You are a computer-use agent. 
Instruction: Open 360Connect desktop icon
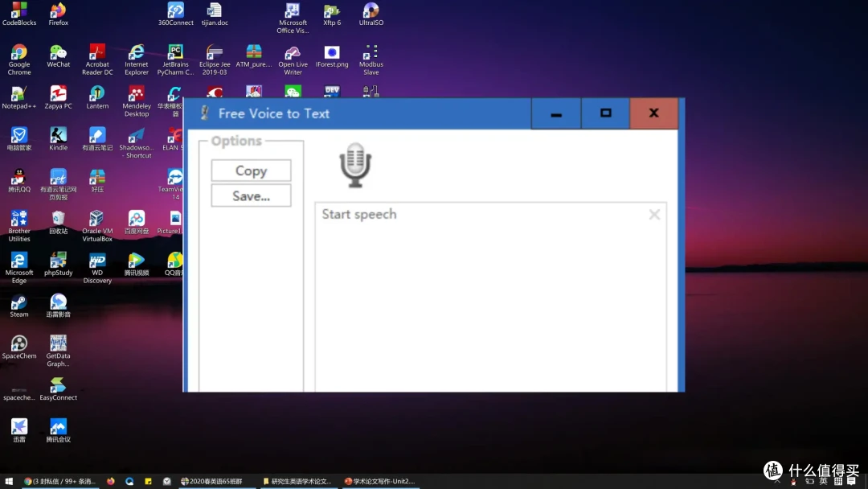(x=175, y=14)
